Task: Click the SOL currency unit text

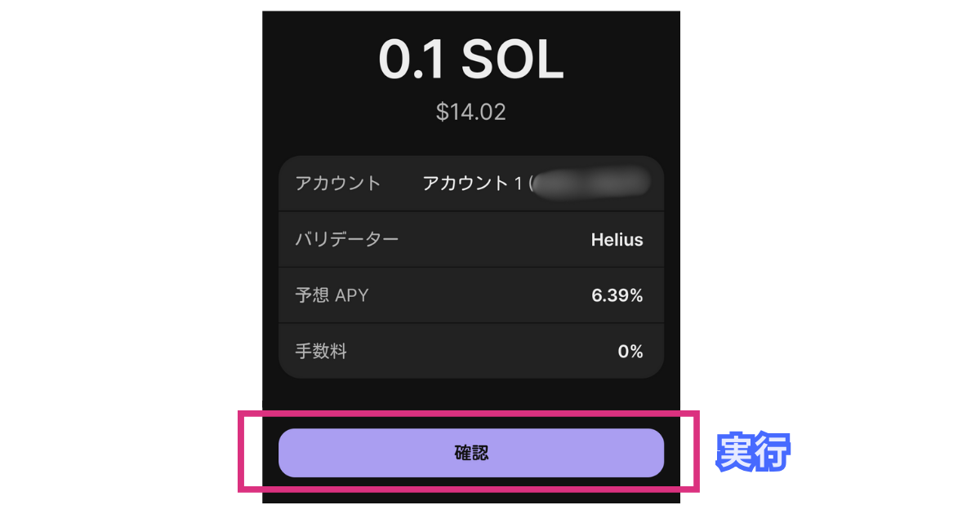Action: point(513,60)
